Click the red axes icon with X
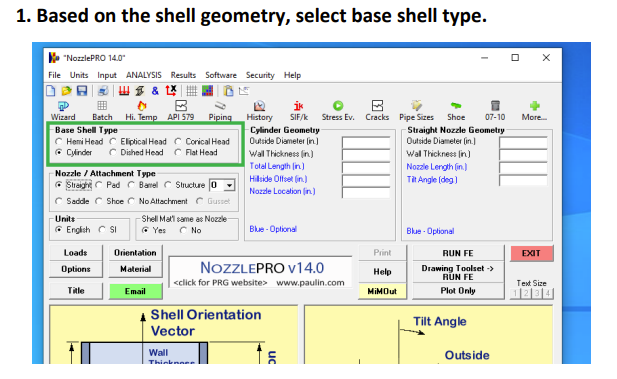Screen dimensions: 617x379 point(171,91)
